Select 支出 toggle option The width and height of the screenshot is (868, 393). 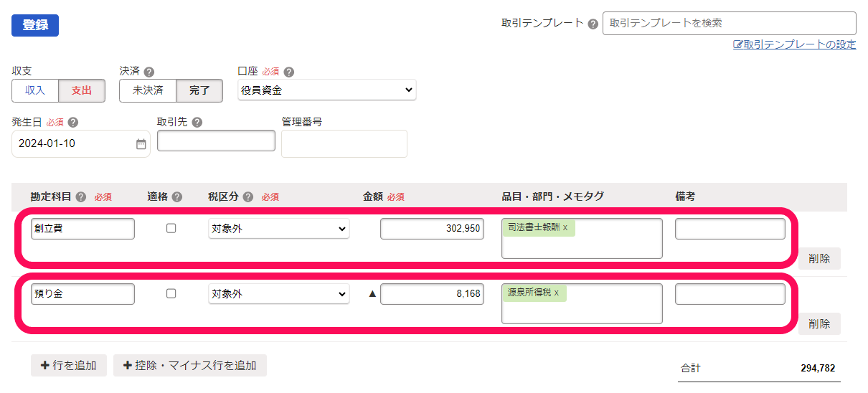click(82, 91)
